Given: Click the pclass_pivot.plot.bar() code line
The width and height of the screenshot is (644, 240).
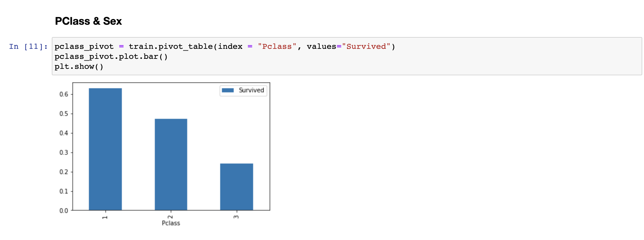Looking at the screenshot, I should (111, 56).
